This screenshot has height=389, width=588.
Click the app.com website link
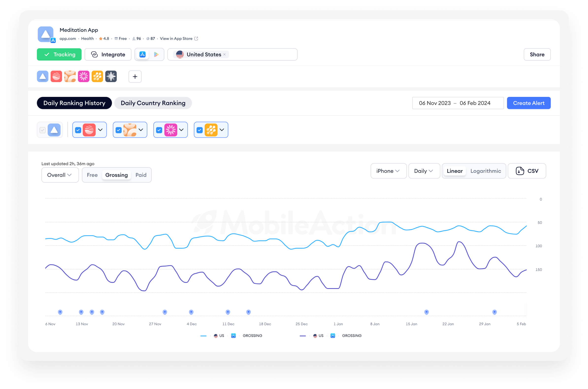[x=68, y=38]
